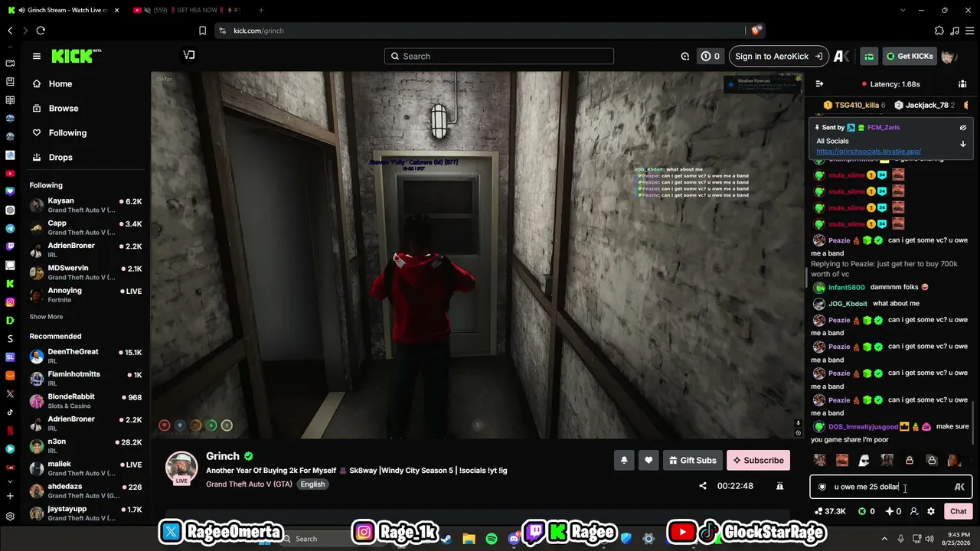980x551 pixels.
Task: Click the KICK logo
Action: (76, 56)
